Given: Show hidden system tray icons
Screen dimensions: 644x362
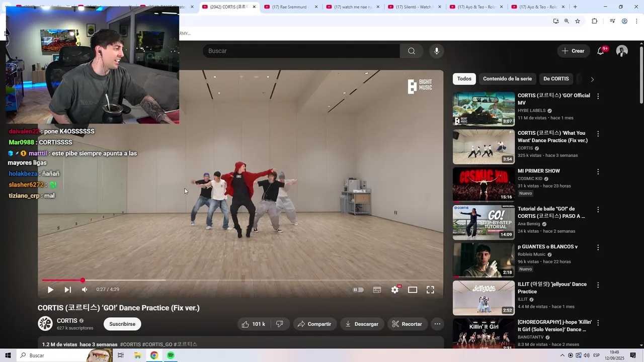Looking at the screenshot, I should tap(562, 355).
